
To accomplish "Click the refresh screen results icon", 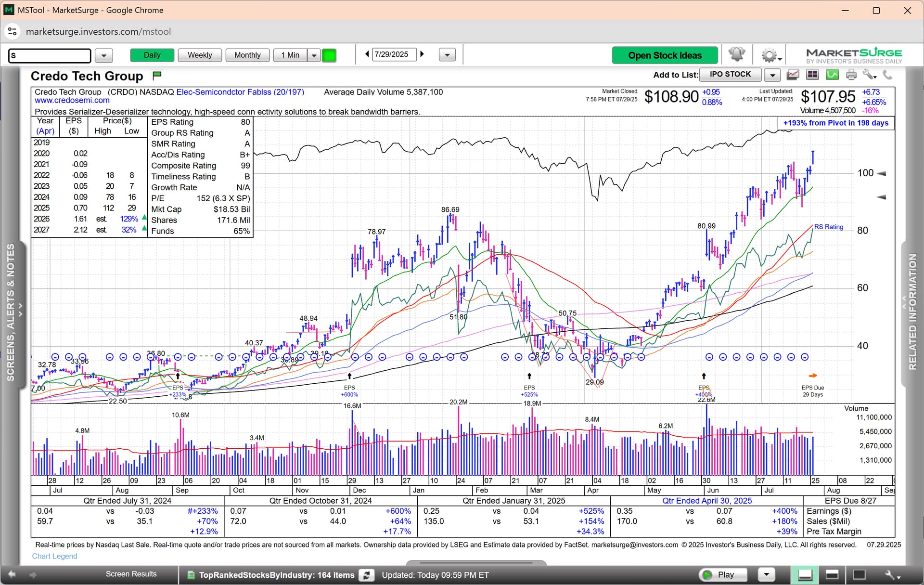I will tap(367, 575).
